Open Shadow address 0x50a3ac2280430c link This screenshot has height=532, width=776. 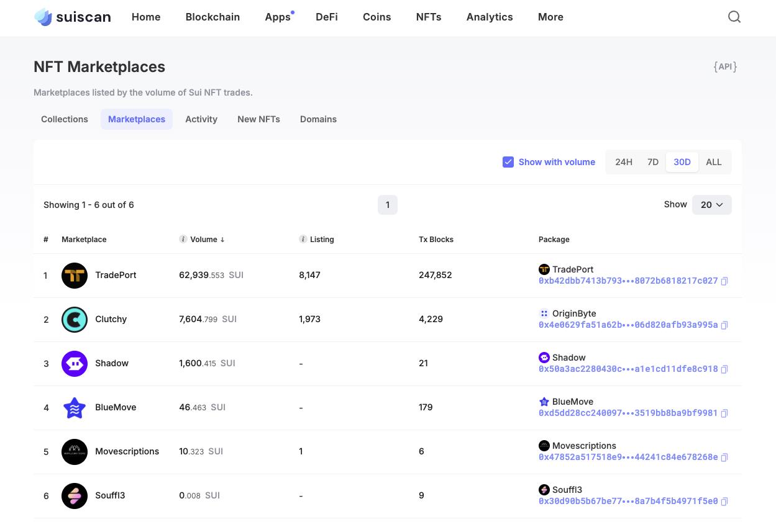tap(628, 369)
